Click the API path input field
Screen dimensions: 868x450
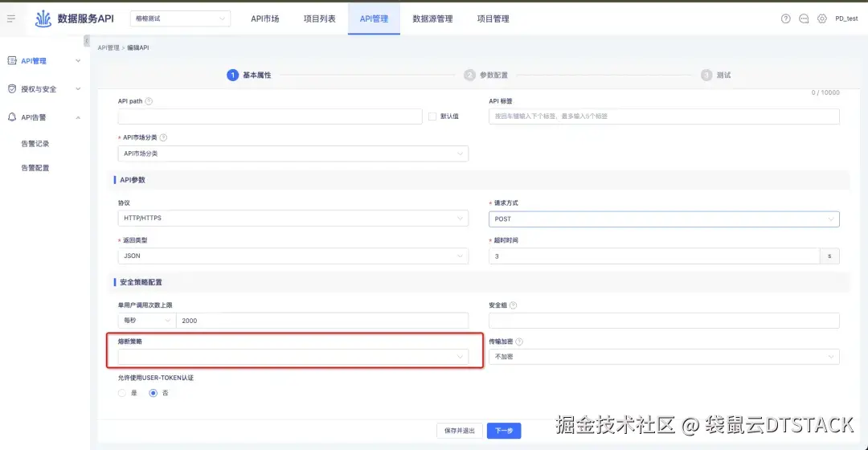[x=269, y=117]
